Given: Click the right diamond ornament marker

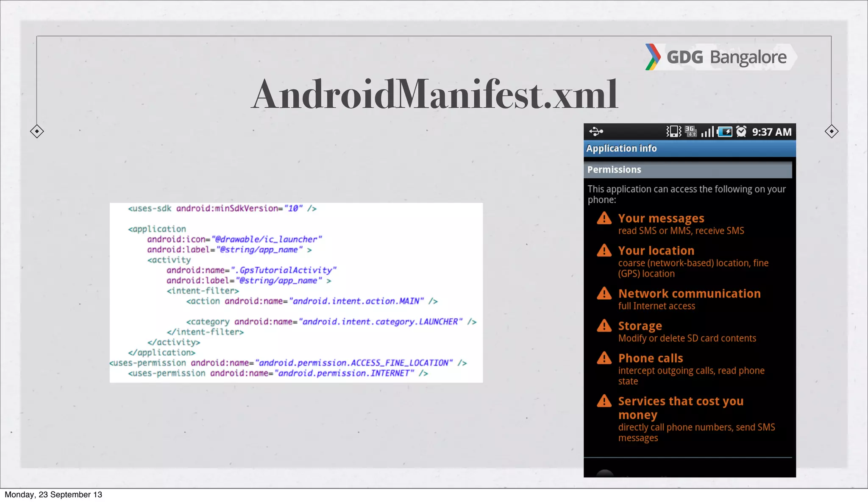Looking at the screenshot, I should pos(831,131).
